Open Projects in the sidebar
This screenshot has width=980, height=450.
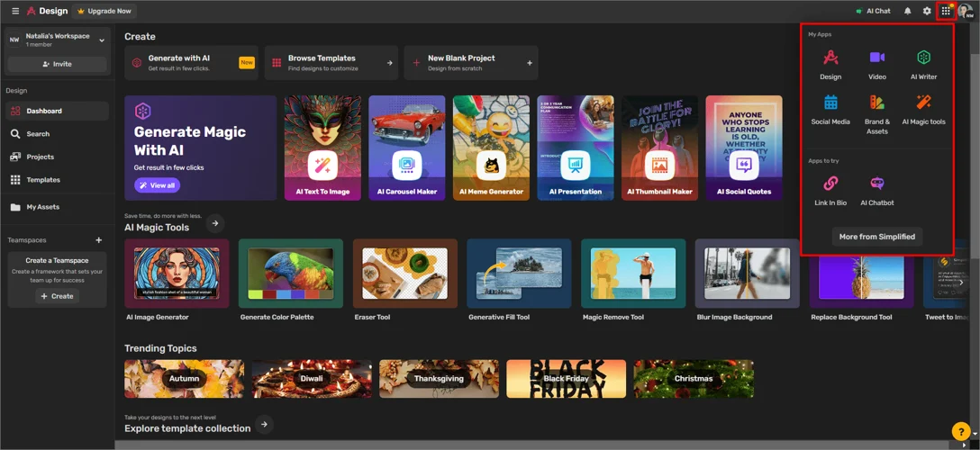(40, 157)
